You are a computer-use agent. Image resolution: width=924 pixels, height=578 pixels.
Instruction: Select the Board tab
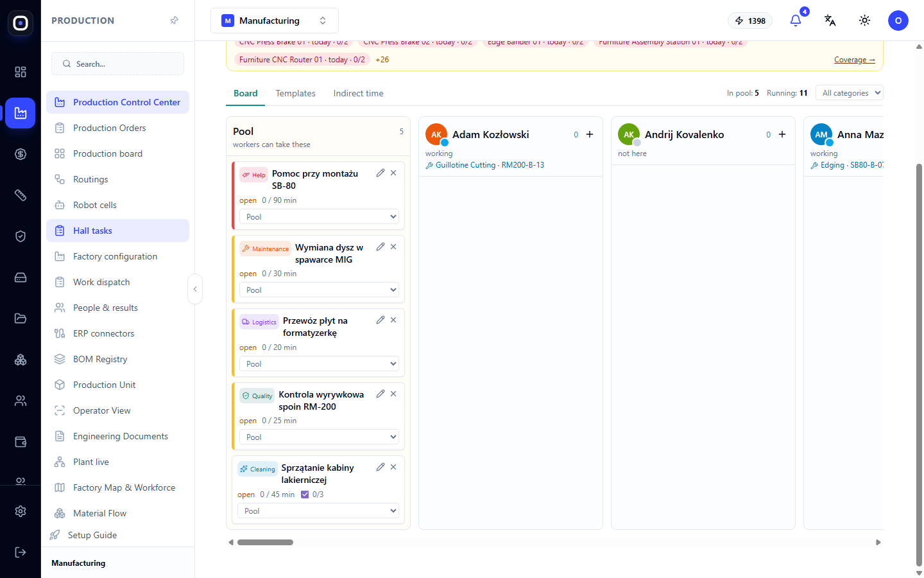click(x=246, y=93)
